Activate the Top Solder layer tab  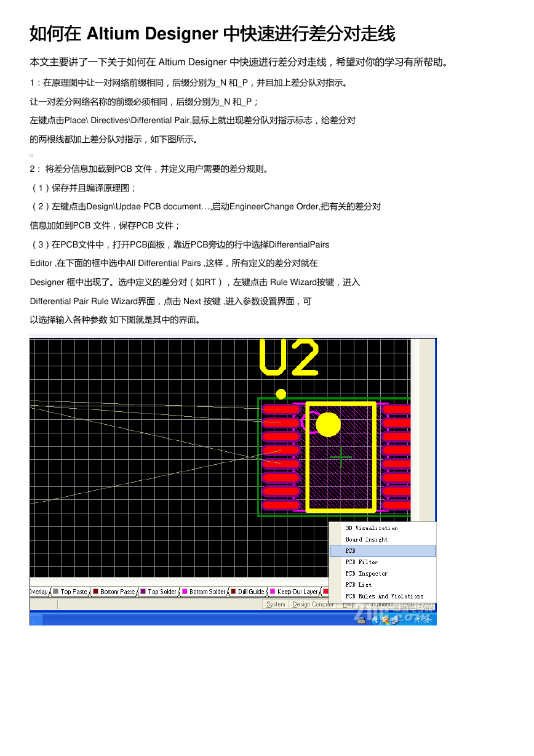(159, 592)
